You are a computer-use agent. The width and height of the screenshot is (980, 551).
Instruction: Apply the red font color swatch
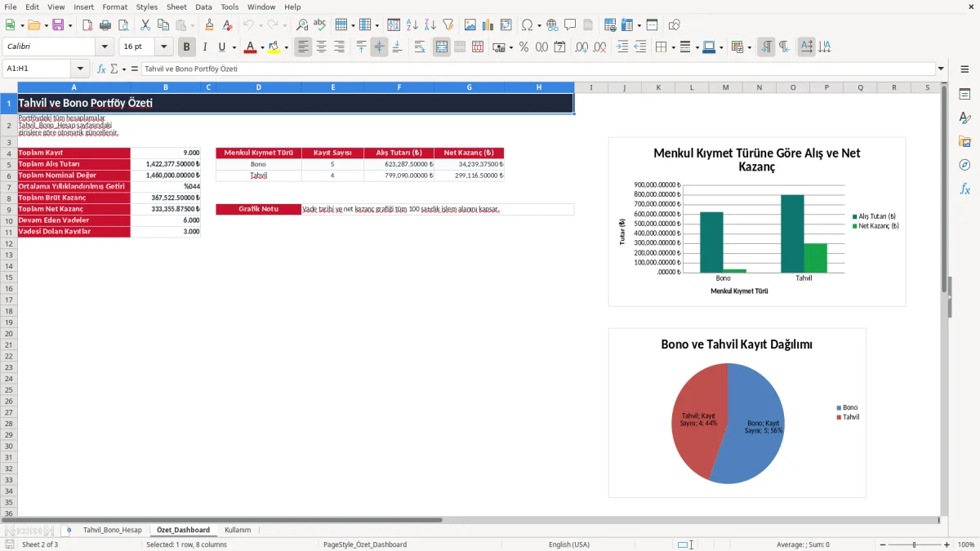click(250, 47)
